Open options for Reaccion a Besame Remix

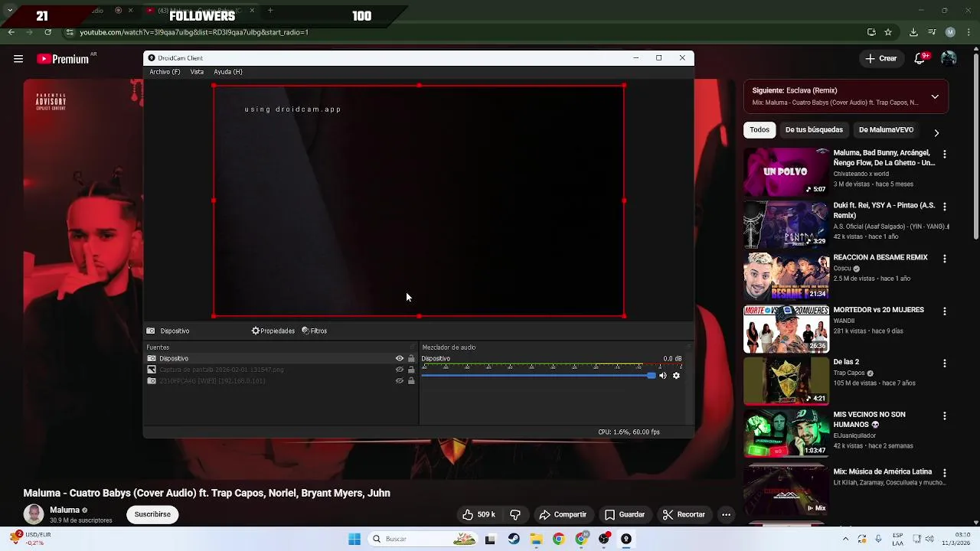pos(944,259)
